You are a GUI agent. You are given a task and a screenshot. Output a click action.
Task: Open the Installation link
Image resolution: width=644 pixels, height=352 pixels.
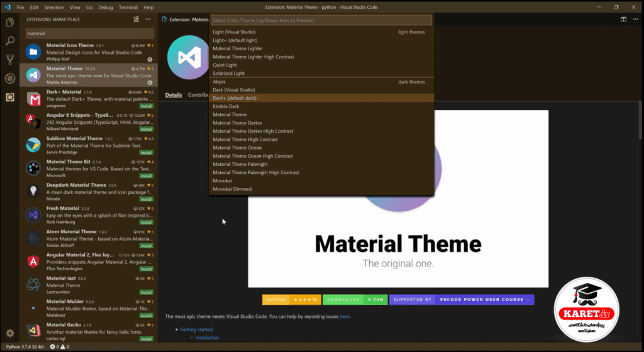pos(207,338)
